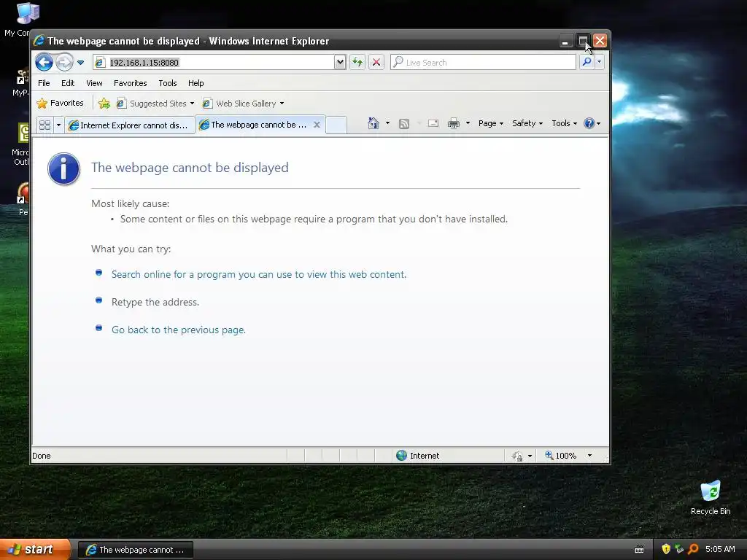Run search with the magnifier button
The image size is (747, 560).
pos(587,62)
